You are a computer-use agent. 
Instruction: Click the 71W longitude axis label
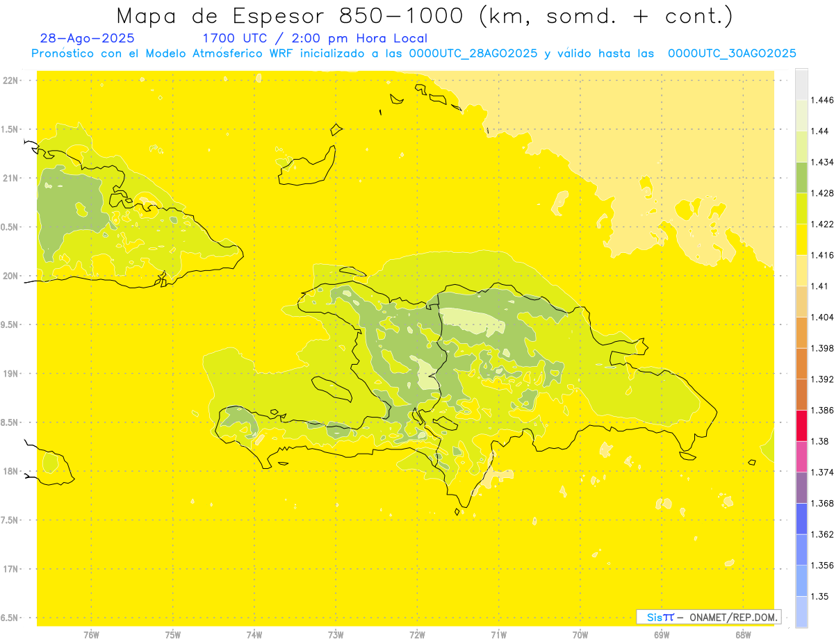coord(498,634)
